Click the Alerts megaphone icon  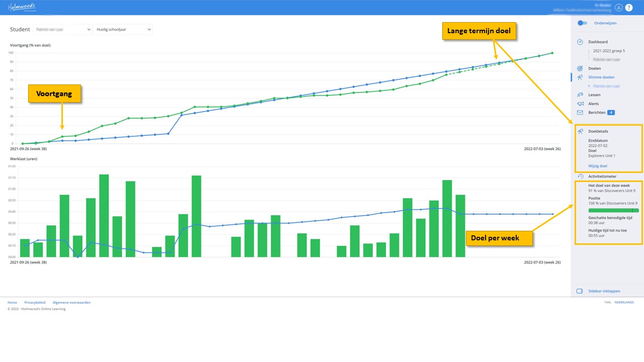pos(580,104)
